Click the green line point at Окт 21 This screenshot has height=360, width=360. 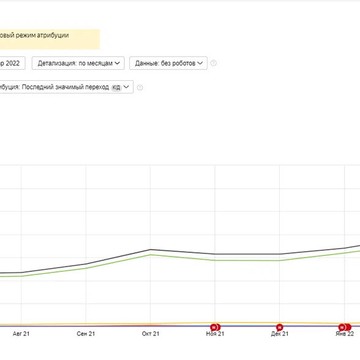150,255
